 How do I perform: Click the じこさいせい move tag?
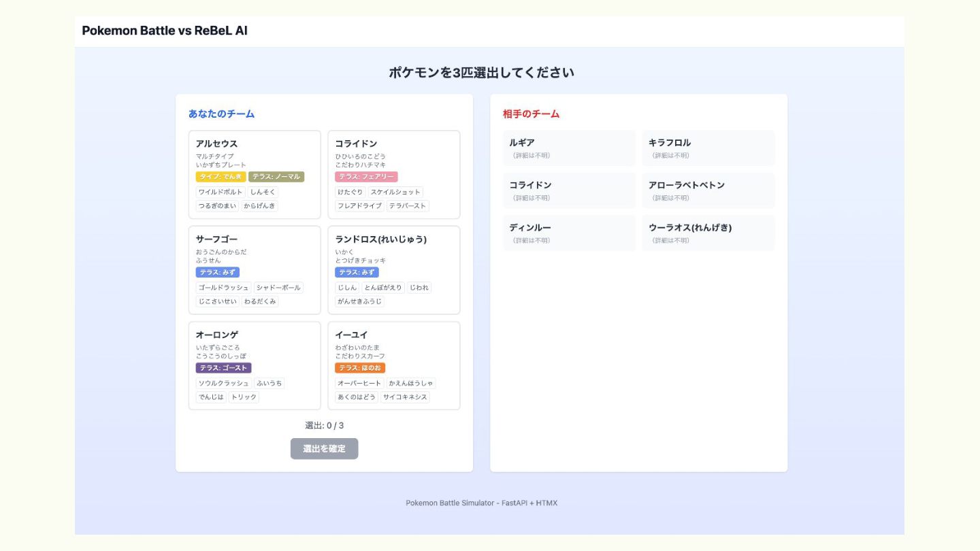tap(218, 301)
